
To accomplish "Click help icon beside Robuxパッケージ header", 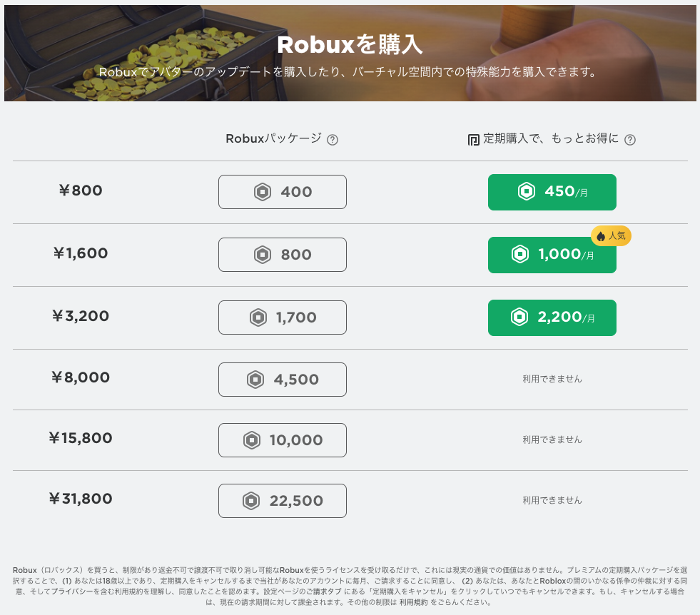I will pyautogui.click(x=332, y=140).
